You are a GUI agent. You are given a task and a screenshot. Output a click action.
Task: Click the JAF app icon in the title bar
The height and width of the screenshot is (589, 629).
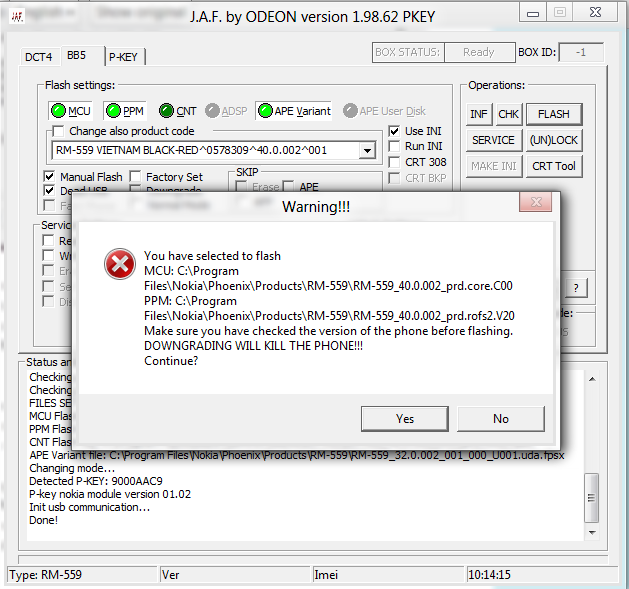(x=17, y=16)
